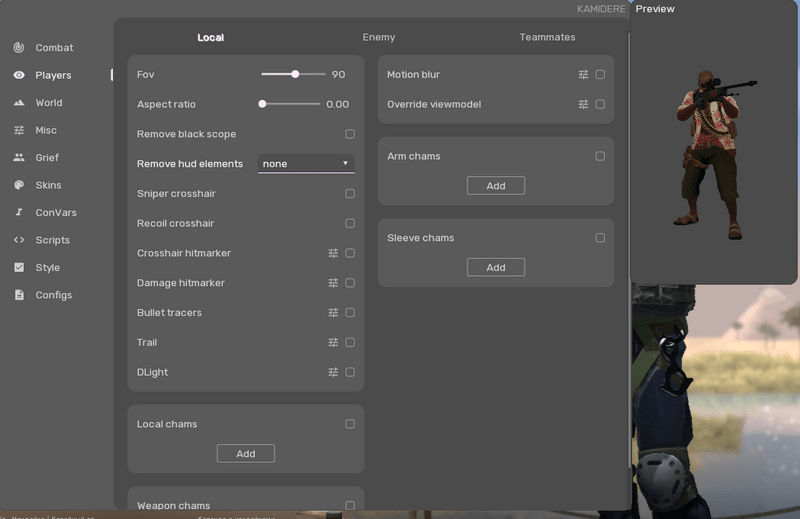Click Add button under Sleeve chams
This screenshot has height=519, width=800.
(495, 268)
